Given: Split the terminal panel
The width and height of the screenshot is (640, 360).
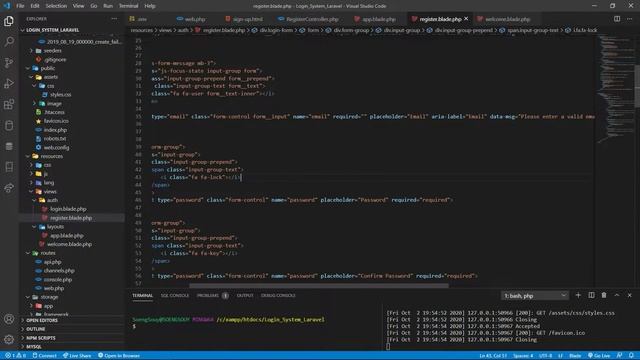Looking at the screenshot, I should click(x=591, y=295).
